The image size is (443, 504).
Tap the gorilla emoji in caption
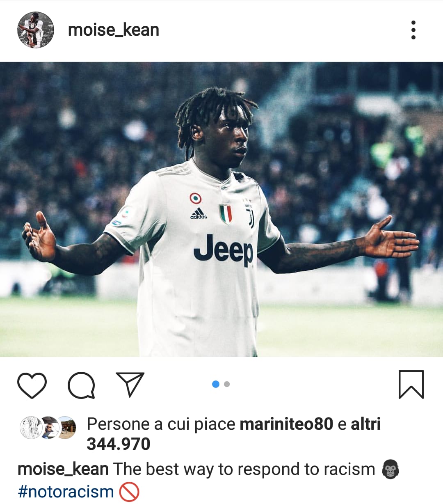pos(390,469)
